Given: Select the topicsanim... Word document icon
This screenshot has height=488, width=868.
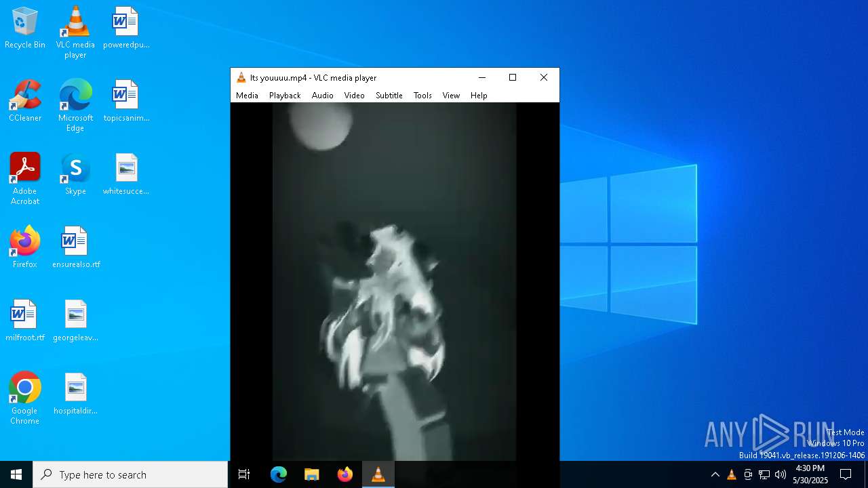Looking at the screenshot, I should point(126,102).
